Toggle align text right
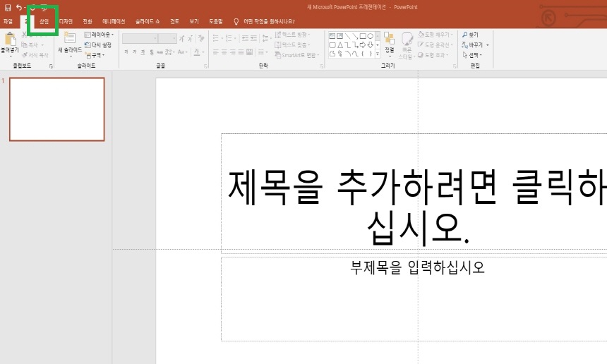The image size is (607, 364). point(233,51)
